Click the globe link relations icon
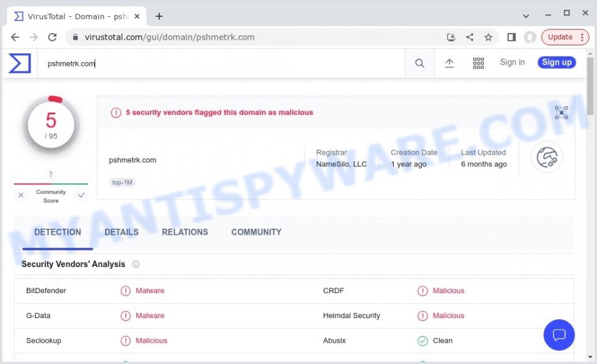 (x=547, y=157)
